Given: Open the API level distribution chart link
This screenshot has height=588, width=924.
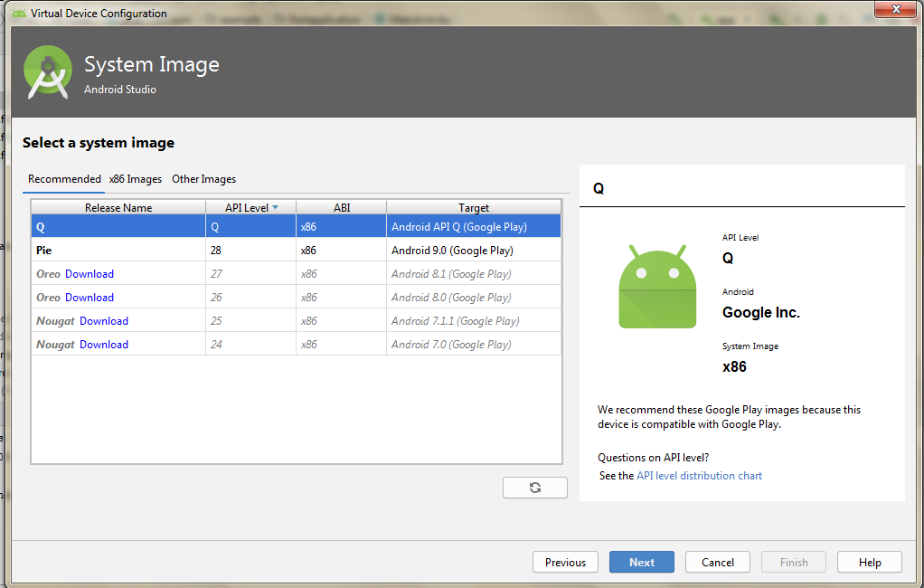Looking at the screenshot, I should pyautogui.click(x=699, y=475).
